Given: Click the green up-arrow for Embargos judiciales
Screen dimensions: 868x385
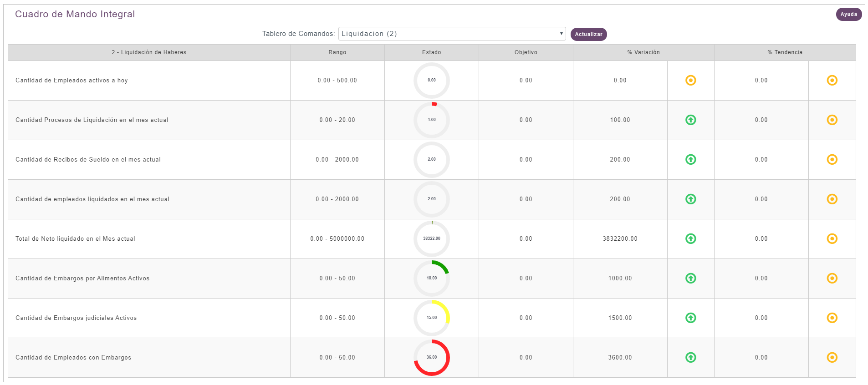Looking at the screenshot, I should coord(690,318).
